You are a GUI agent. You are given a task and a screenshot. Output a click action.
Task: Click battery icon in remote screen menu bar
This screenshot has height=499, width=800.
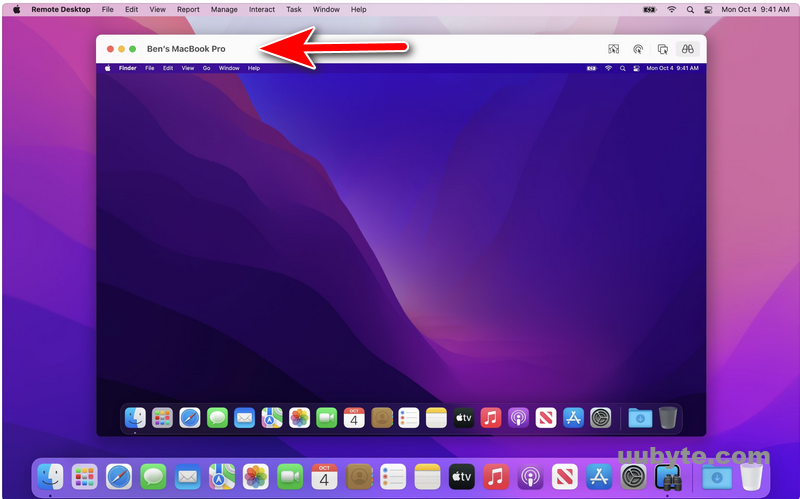pos(591,68)
